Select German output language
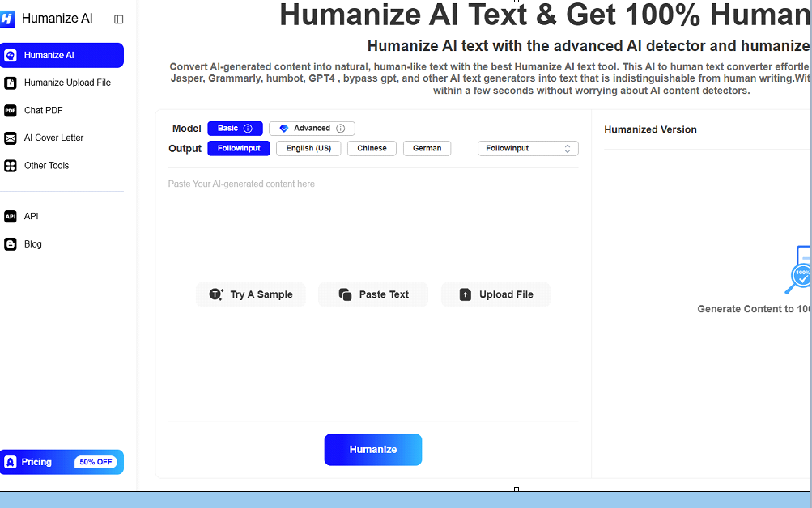 [x=427, y=149]
